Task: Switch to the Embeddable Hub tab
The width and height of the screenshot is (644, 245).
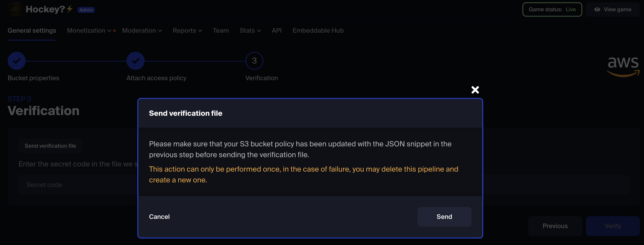Action: coord(318,30)
